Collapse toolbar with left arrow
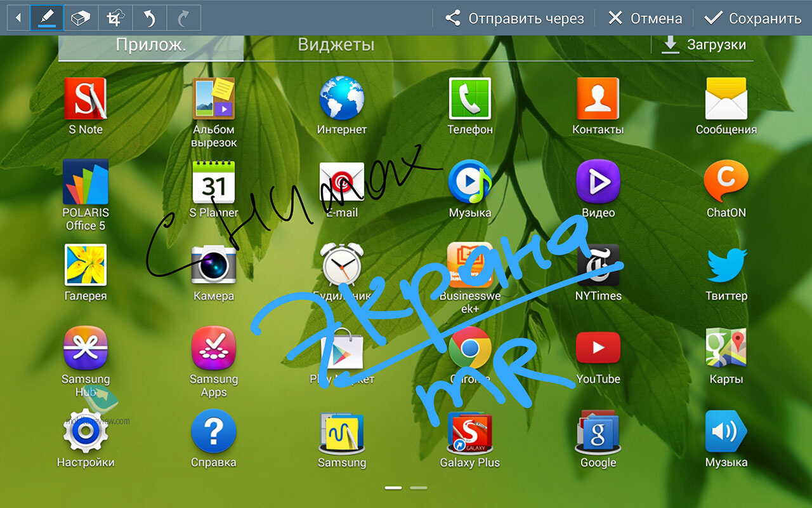The width and height of the screenshot is (812, 508). [18, 18]
